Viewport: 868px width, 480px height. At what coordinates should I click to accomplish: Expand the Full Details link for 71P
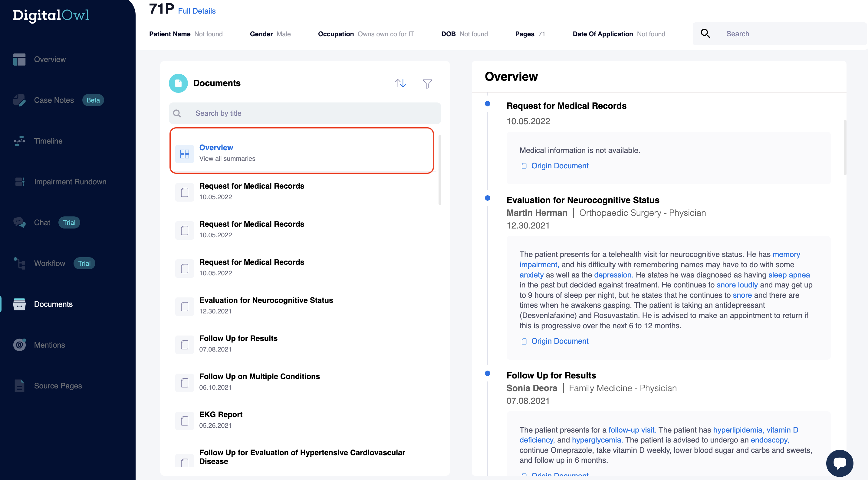coord(197,11)
